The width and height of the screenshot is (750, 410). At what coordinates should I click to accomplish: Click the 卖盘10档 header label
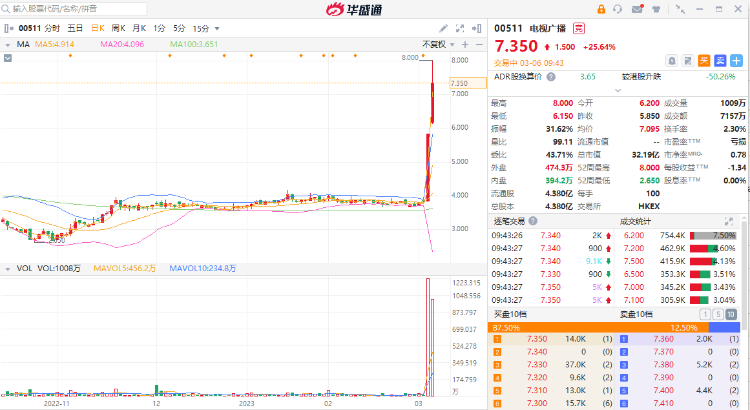pyautogui.click(x=636, y=314)
